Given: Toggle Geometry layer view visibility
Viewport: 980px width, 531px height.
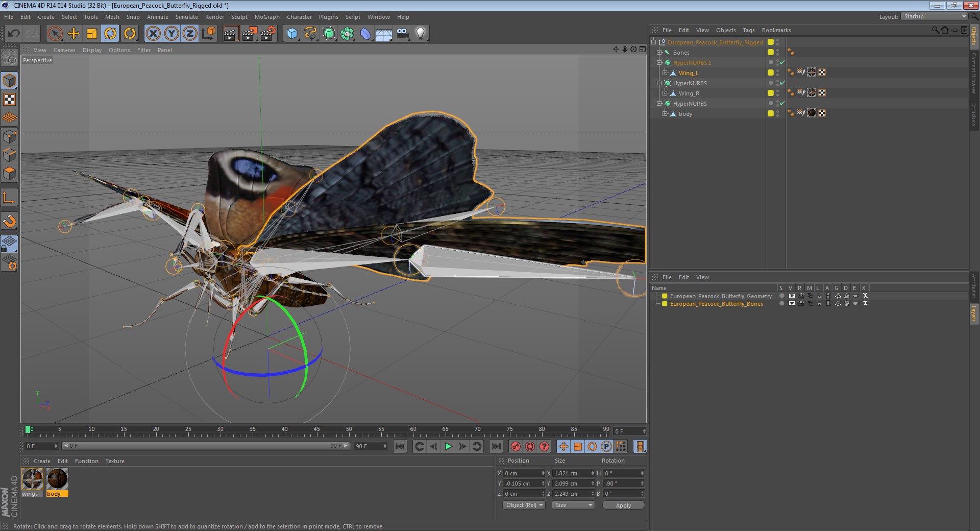Looking at the screenshot, I should [792, 296].
